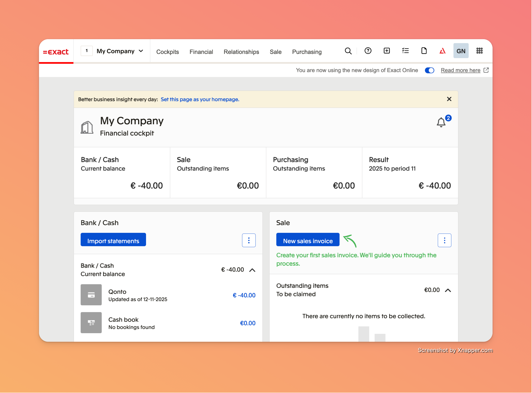
Task: Open the help menu
Action: click(x=368, y=51)
